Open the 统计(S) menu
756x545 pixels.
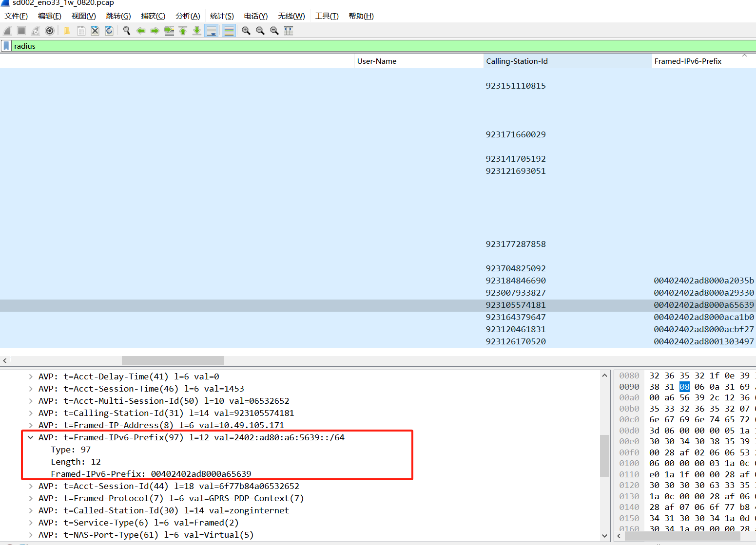point(222,16)
